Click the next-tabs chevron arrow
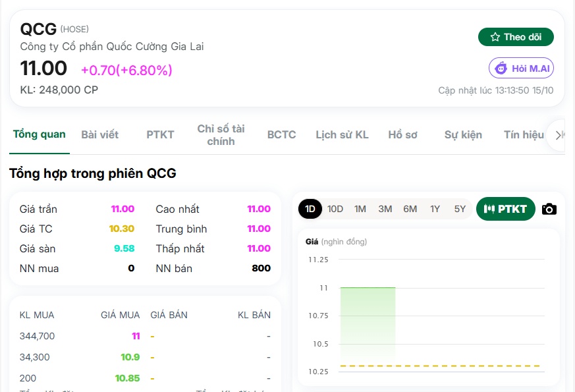This screenshot has width=575, height=392. (558, 135)
